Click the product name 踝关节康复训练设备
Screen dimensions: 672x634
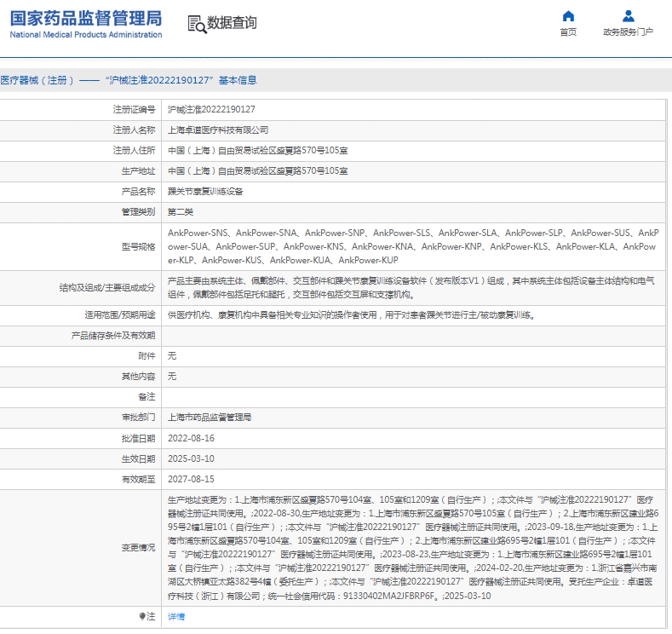tap(205, 192)
